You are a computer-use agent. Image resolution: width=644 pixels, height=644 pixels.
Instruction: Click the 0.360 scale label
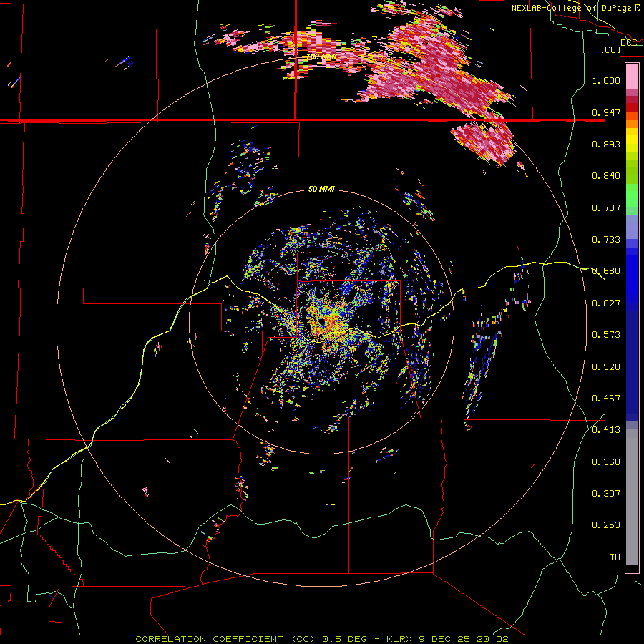(x=606, y=462)
